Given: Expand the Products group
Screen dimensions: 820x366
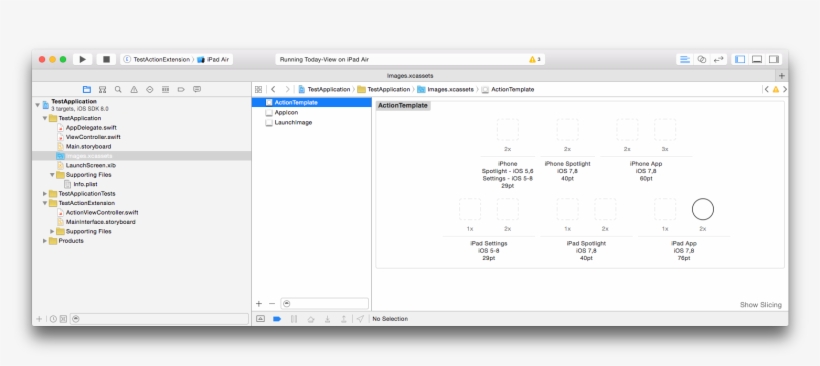Looking at the screenshot, I should click(x=45, y=241).
